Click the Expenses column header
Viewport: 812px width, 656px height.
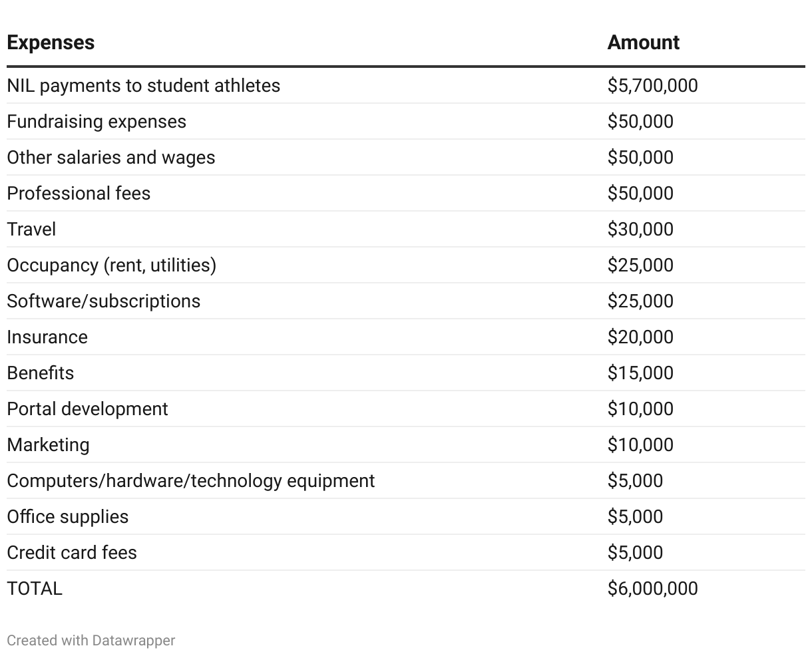pyautogui.click(x=51, y=43)
